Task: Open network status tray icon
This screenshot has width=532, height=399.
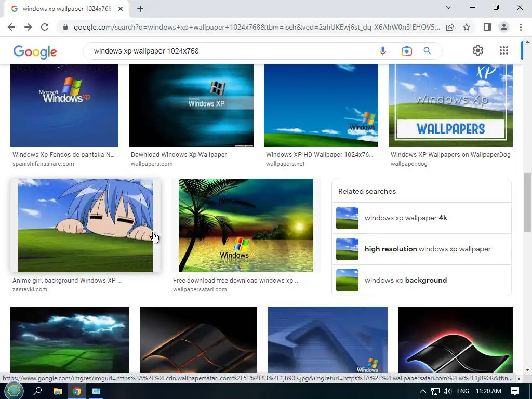Action: click(435, 391)
